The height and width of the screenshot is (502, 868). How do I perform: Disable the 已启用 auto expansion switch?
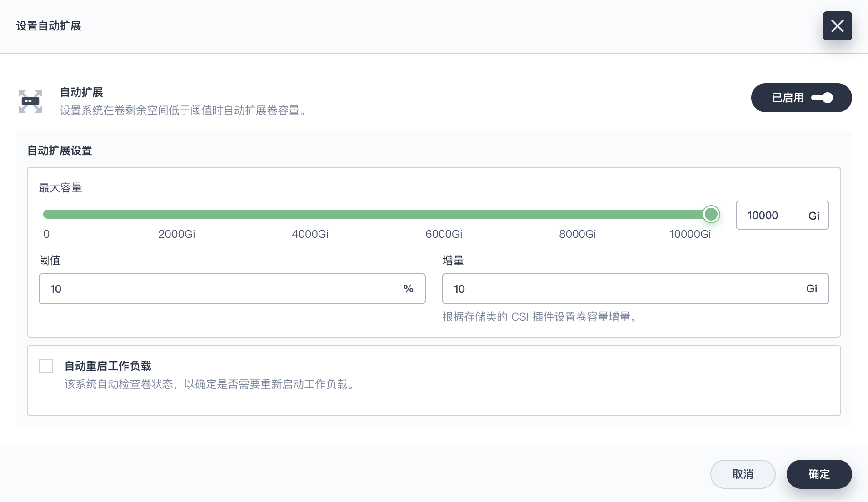click(822, 98)
